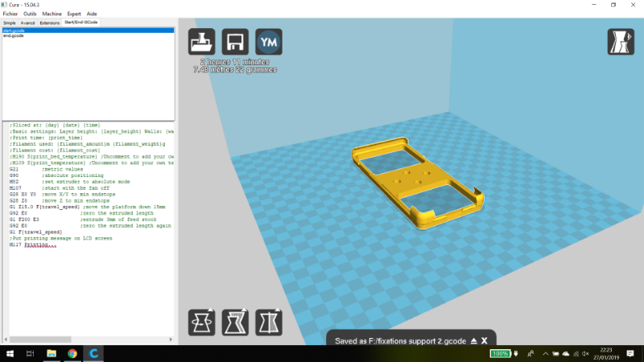
Task: Open the Machine menu
Action: [52, 14]
